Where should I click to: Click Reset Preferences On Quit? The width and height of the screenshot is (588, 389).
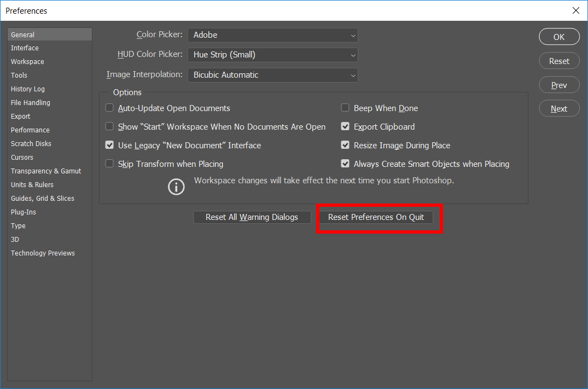[376, 217]
